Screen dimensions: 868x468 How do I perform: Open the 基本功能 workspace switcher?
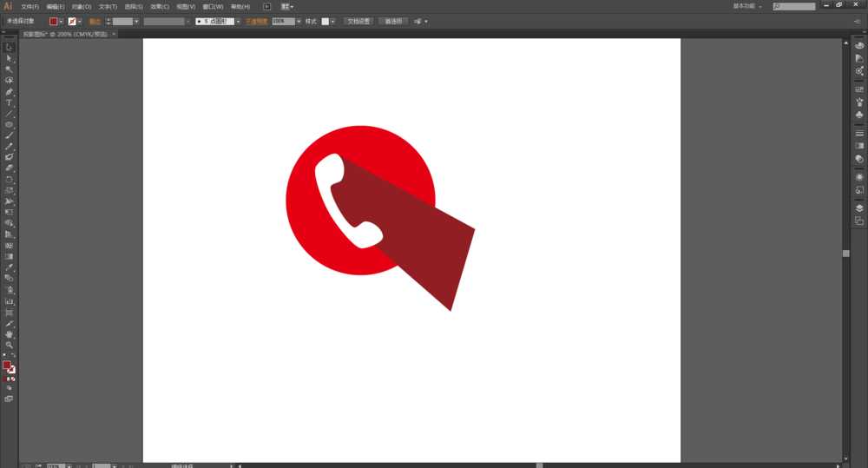tap(747, 6)
